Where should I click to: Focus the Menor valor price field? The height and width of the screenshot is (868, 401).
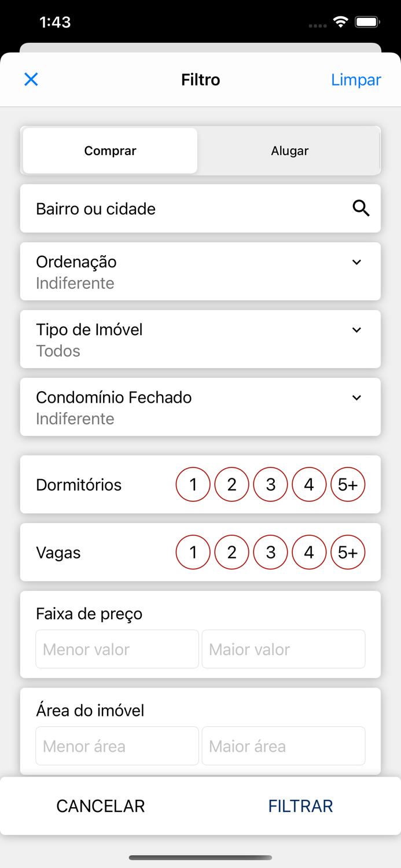click(x=117, y=649)
